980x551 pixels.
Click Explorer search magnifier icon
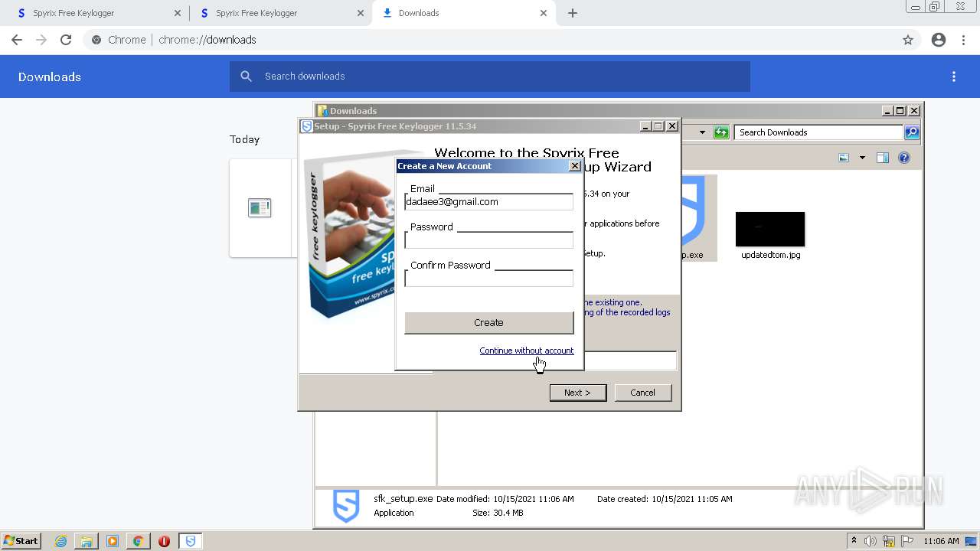[x=912, y=132]
